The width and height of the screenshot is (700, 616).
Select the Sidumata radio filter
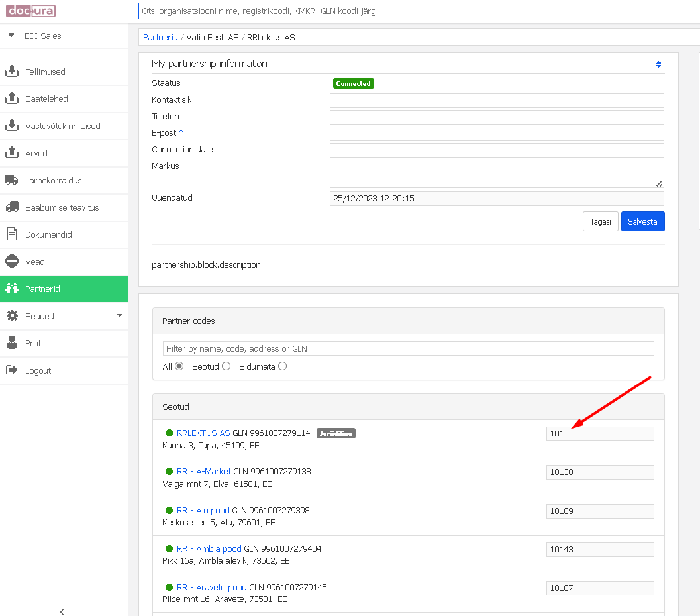point(283,366)
